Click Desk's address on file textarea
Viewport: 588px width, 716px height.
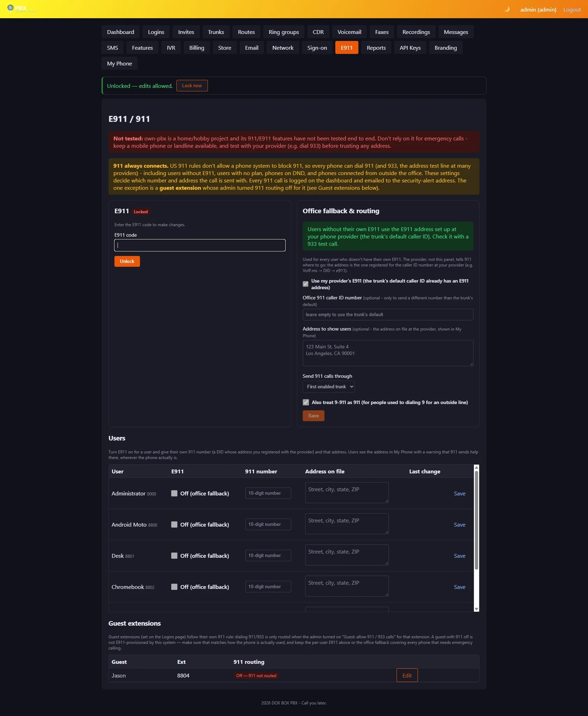[347, 555]
